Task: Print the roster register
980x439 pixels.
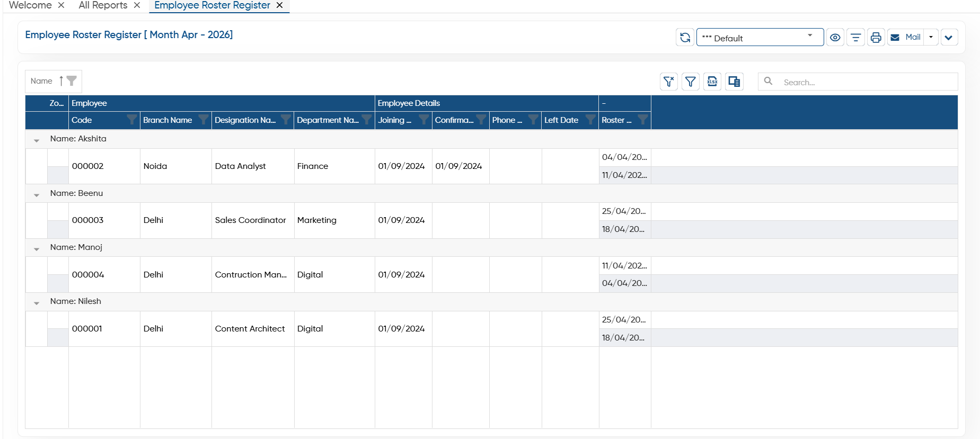Action: click(876, 38)
